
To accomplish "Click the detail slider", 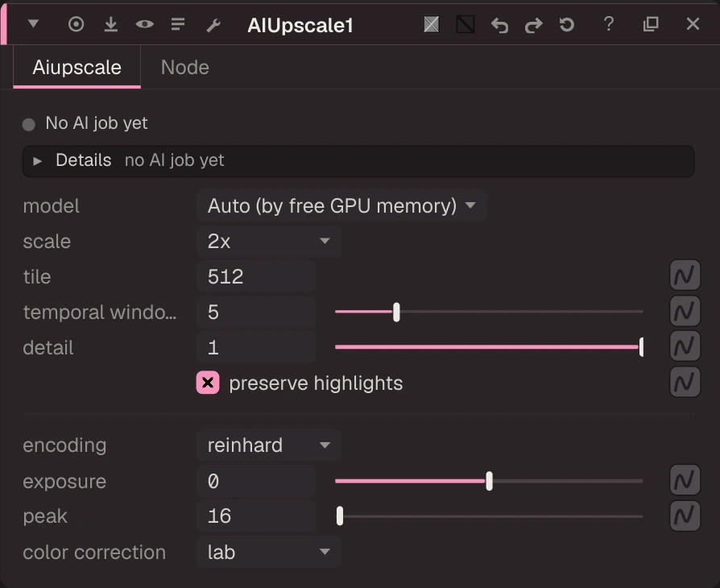I will [x=489, y=347].
